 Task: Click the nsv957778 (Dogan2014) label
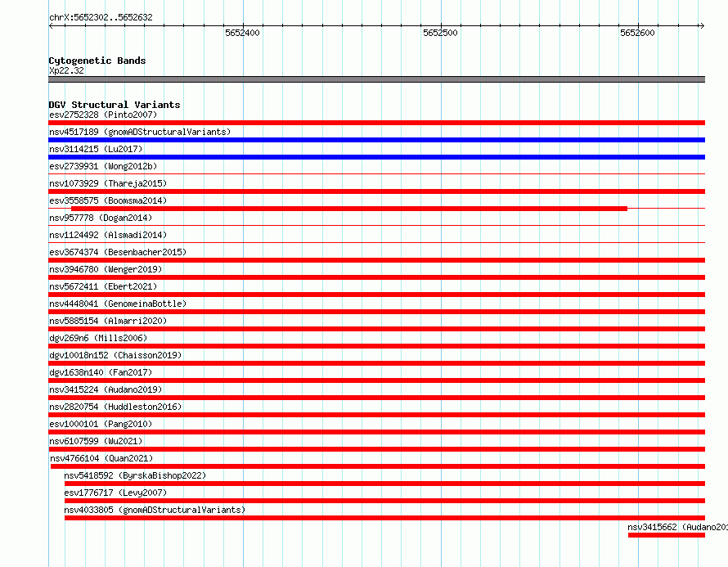[x=101, y=218]
